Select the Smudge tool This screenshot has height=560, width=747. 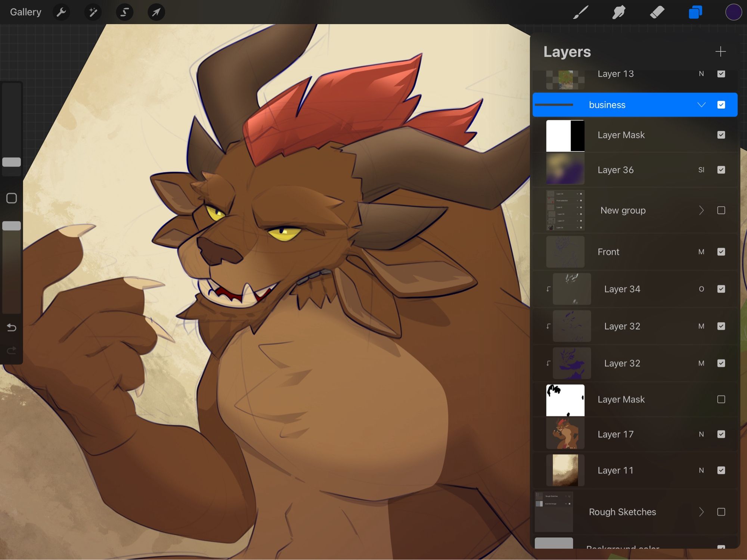619,12
